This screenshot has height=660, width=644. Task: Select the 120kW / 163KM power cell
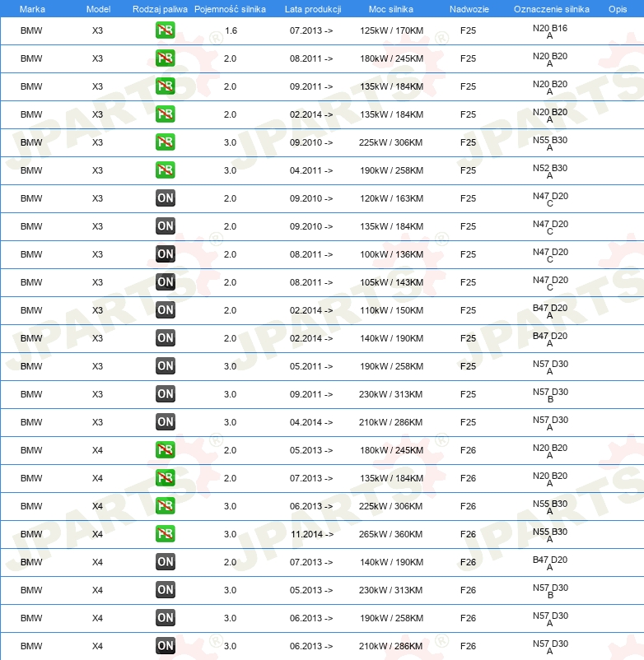[x=391, y=198]
